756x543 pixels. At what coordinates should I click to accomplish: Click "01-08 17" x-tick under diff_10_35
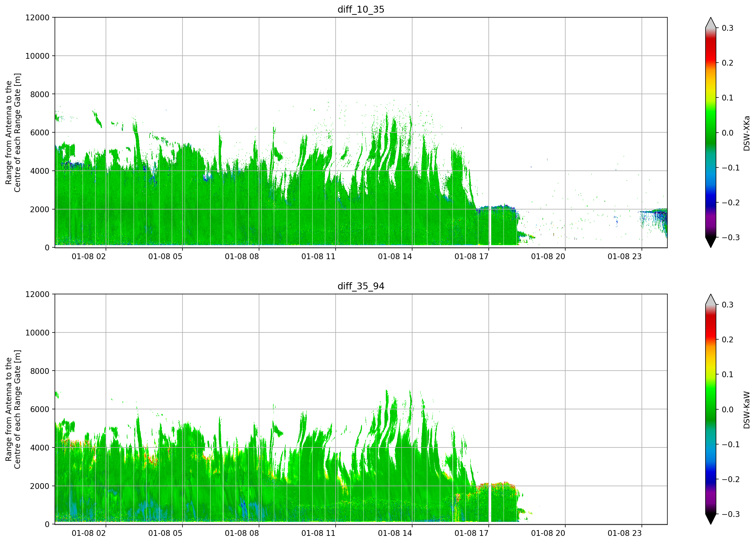[471, 256]
